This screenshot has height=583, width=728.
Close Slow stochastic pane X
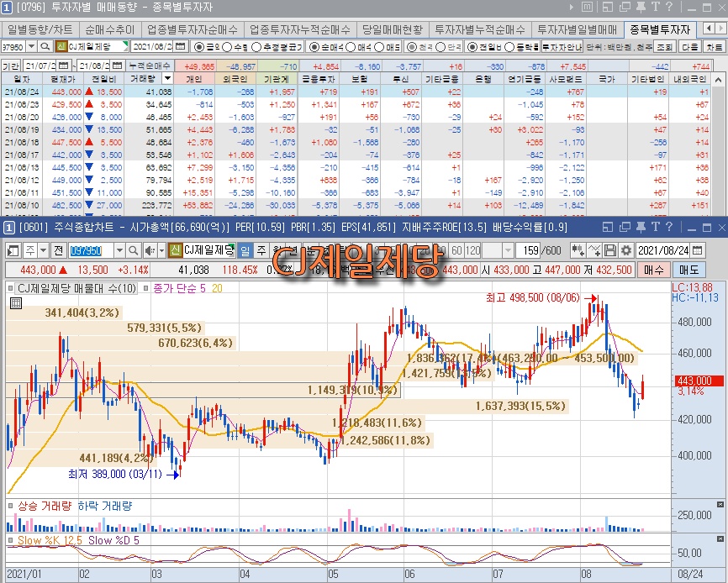[x=720, y=539]
